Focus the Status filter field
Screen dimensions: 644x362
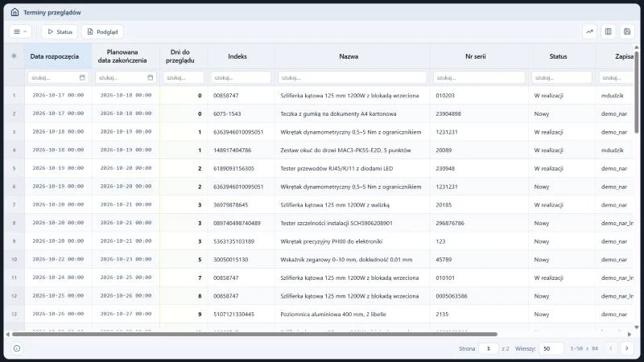click(x=561, y=77)
